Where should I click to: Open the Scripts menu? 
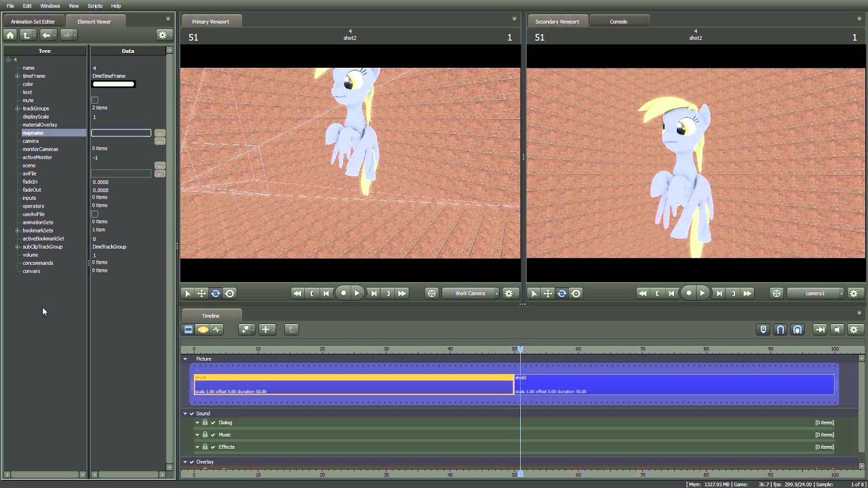(95, 6)
